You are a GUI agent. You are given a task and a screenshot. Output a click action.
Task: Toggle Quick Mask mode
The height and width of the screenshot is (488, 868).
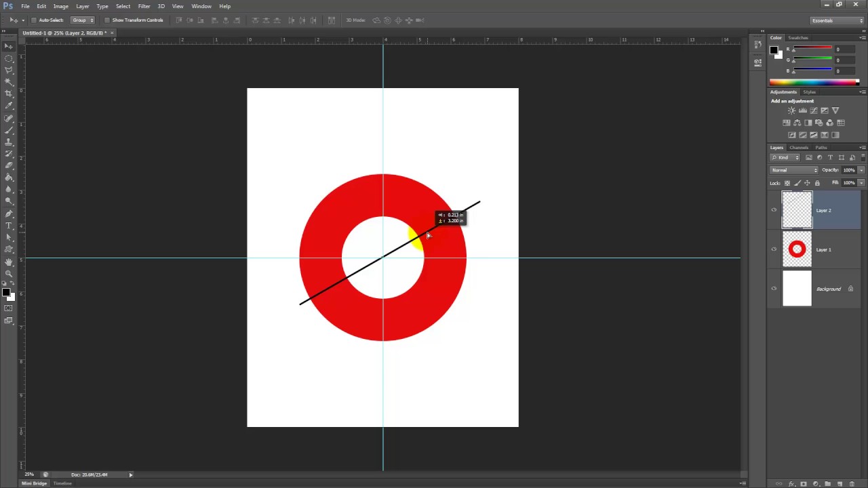pyautogui.click(x=8, y=308)
